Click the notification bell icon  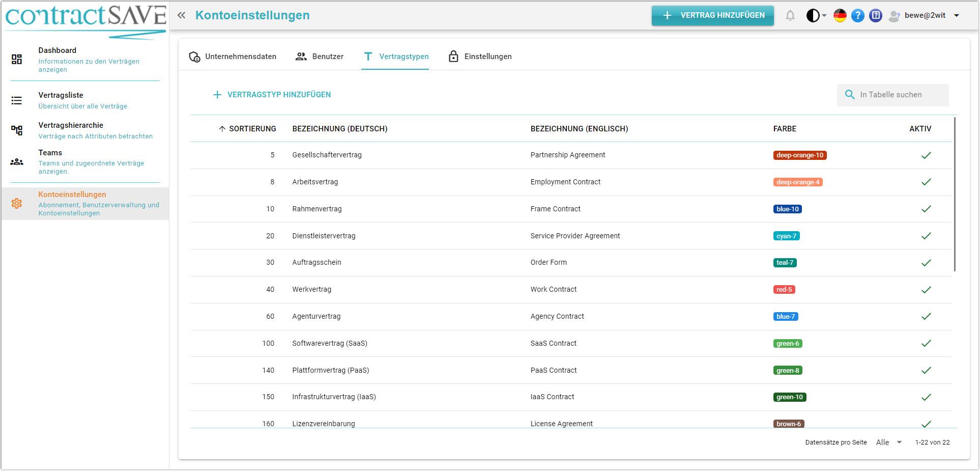click(x=790, y=16)
